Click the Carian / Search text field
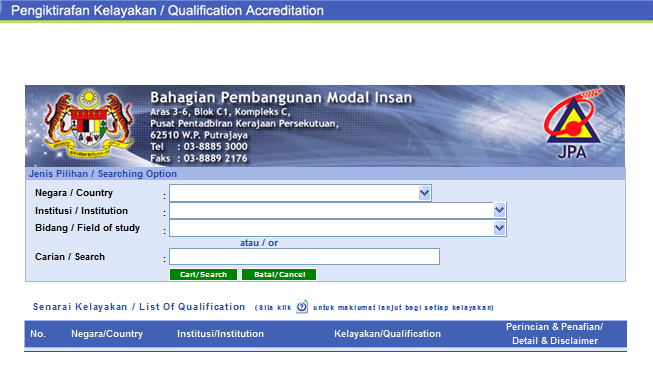653x371 pixels. coord(304,256)
